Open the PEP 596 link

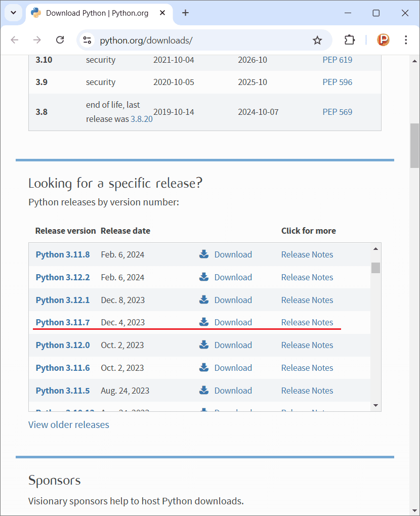[338, 82]
